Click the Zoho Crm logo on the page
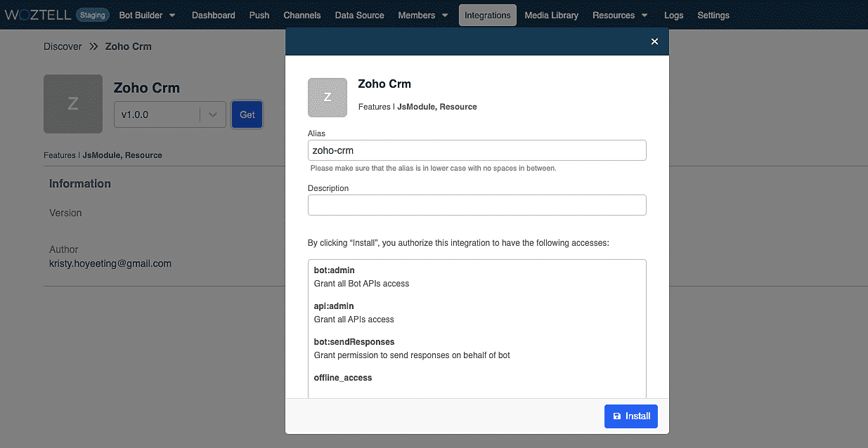 [73, 104]
